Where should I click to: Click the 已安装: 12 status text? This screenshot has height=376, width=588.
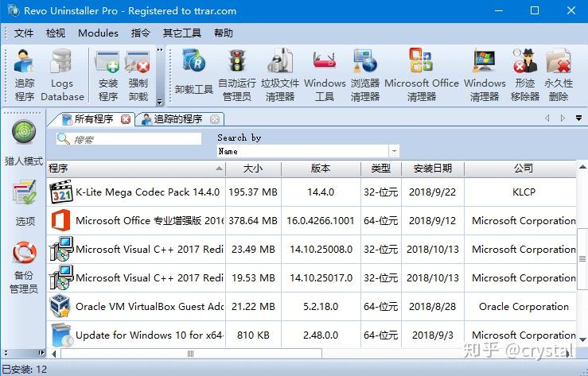coord(25,370)
